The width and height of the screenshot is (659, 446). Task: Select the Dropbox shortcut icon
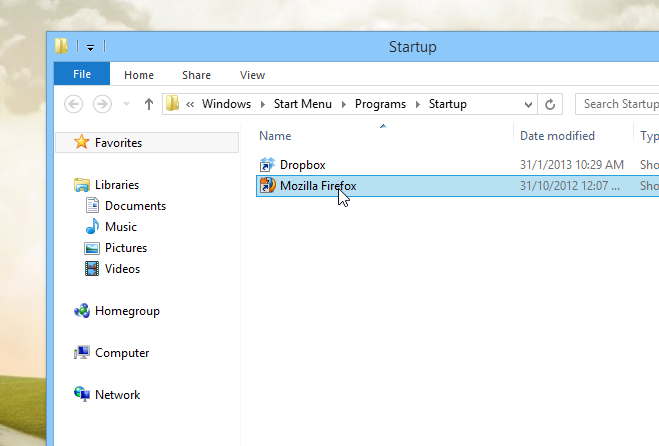point(267,164)
